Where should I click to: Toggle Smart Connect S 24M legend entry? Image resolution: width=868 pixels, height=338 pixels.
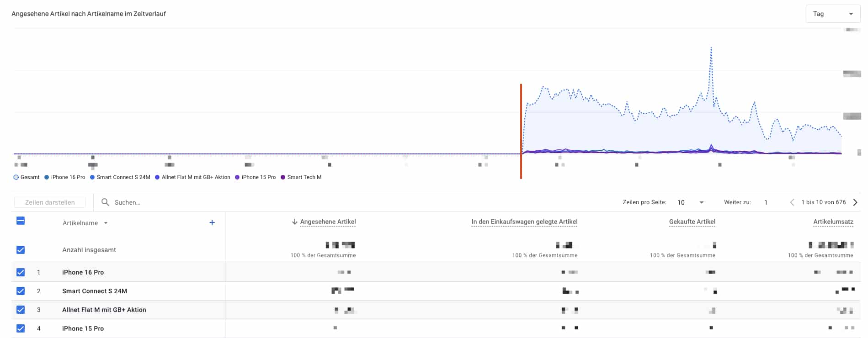[120, 177]
